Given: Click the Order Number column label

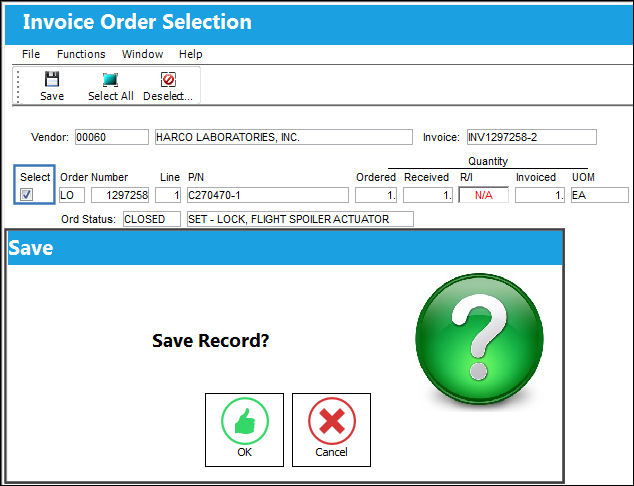Looking at the screenshot, I should point(94,177).
